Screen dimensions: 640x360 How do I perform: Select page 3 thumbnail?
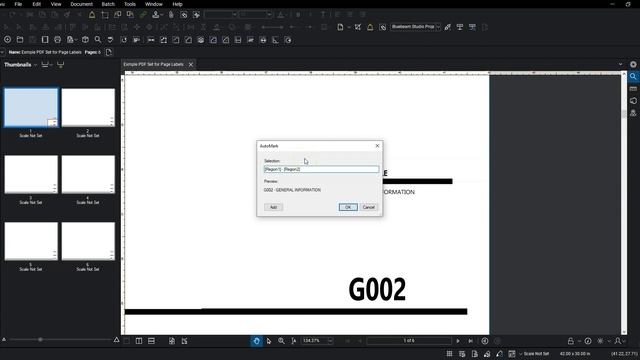point(31,174)
